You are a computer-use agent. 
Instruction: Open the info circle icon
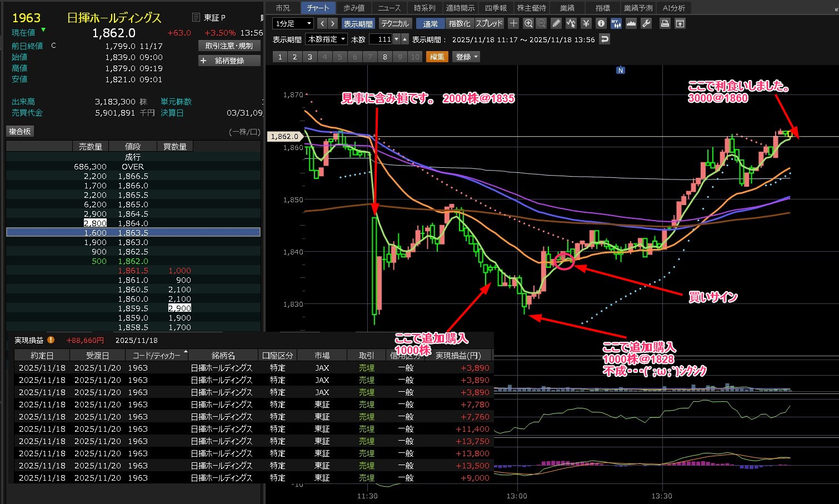tap(601, 23)
